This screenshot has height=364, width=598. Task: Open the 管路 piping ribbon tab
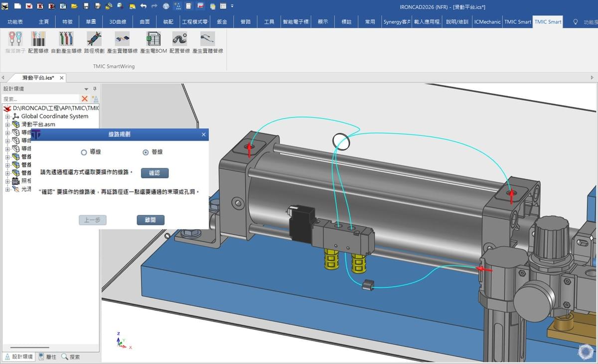246,22
